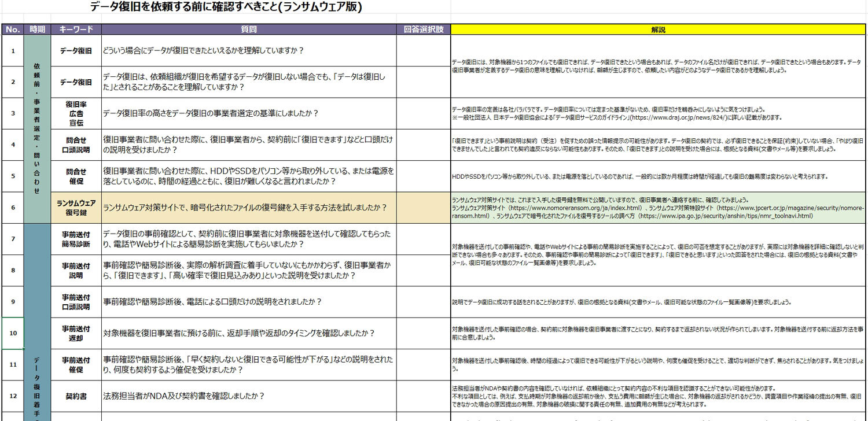This screenshot has width=868, height=421.
Task: Click the keyword cell '問合せ 催促'
Action: pos(76,176)
